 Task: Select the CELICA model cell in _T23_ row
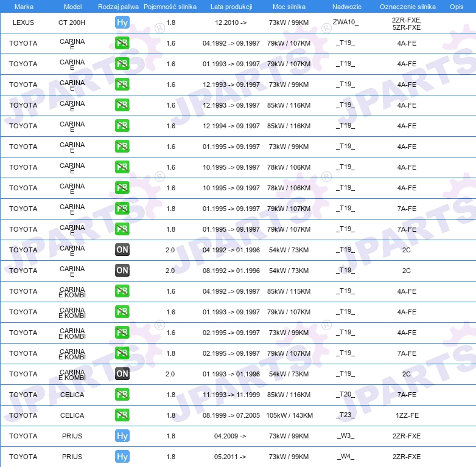72,415
